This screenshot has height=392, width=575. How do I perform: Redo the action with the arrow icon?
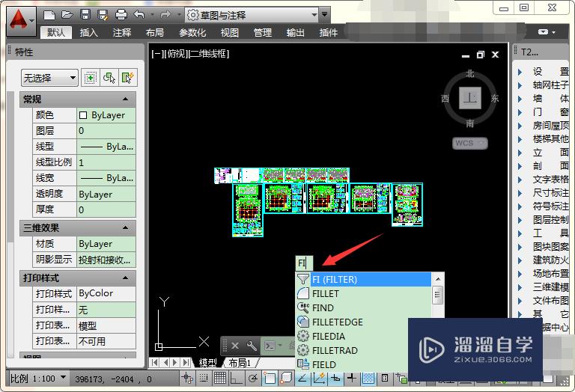[x=165, y=15]
